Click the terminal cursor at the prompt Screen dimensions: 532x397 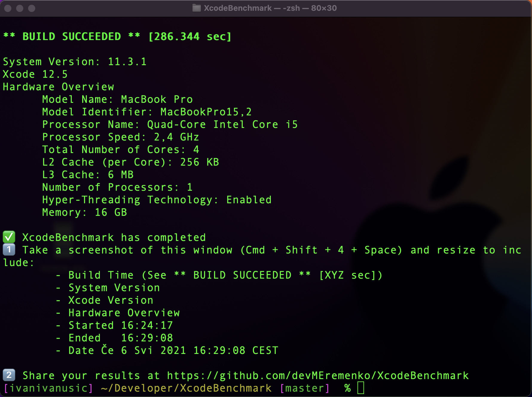(361, 388)
